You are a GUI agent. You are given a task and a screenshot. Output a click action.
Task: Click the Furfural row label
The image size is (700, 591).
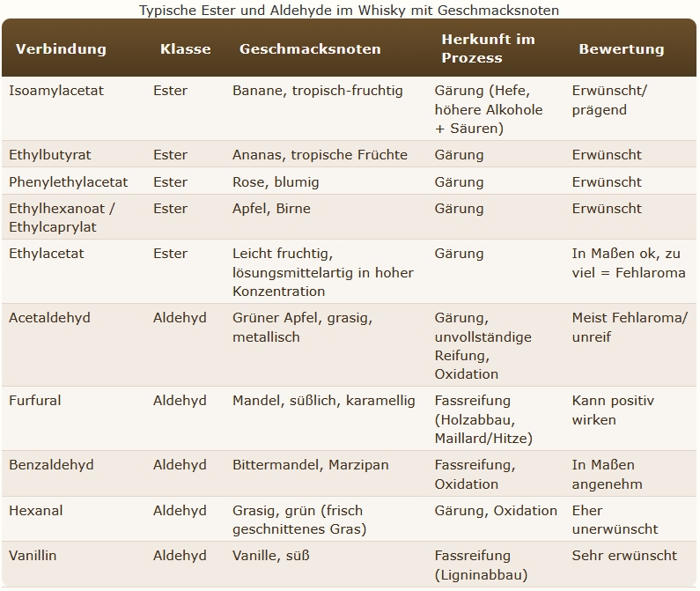[34, 401]
